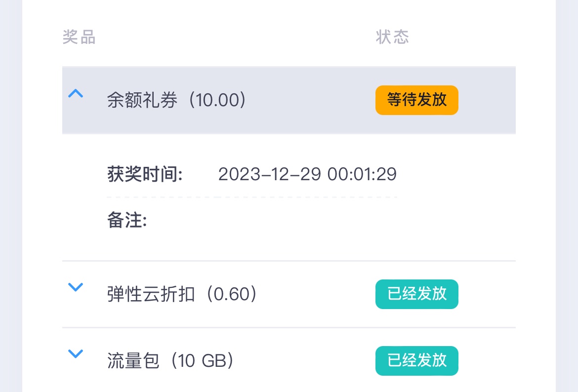Expand the 弹性云折扣 row details
This screenshot has height=392, width=578.
(75, 287)
